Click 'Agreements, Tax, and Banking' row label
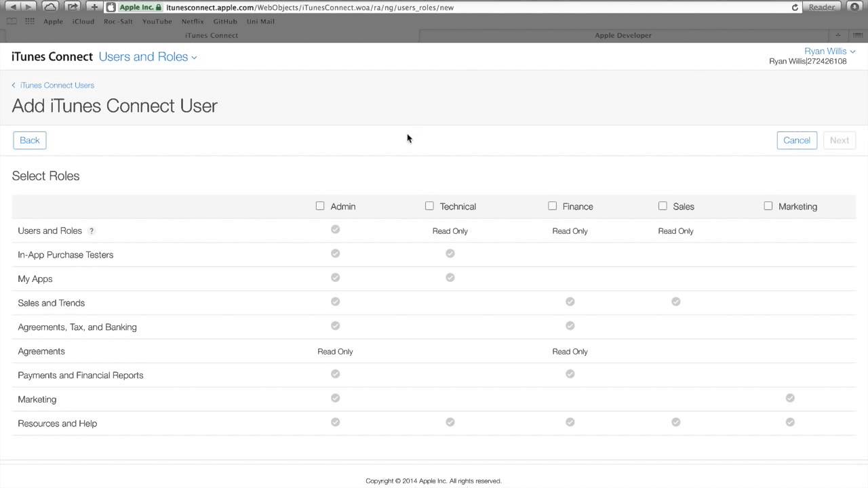868x488 pixels. [x=77, y=327]
